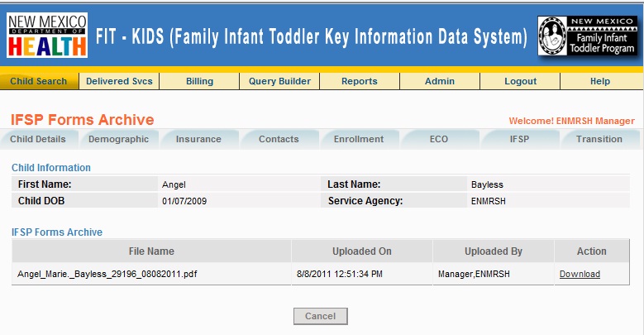Click the Family Infant Toddler Program logo
The image size is (644, 335).
tap(587, 36)
